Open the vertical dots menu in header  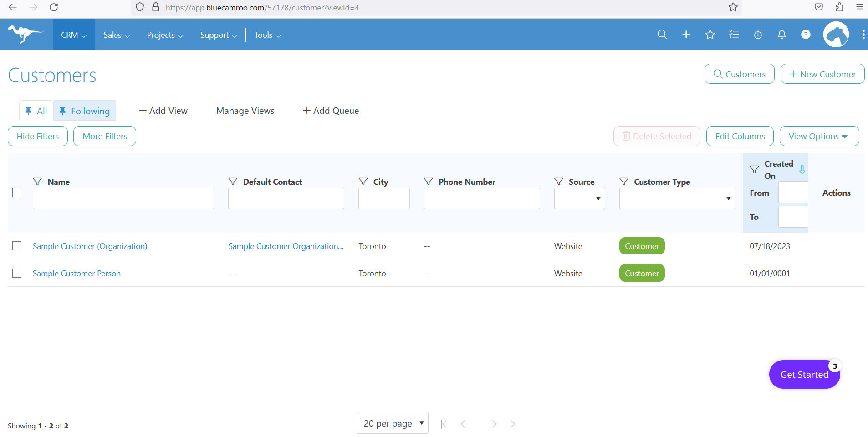(863, 35)
